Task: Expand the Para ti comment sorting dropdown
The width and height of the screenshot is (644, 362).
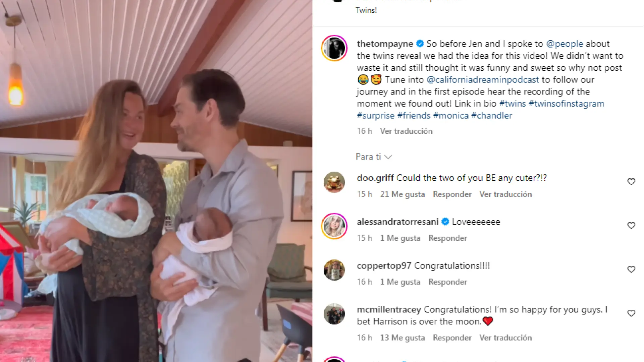Action: [374, 157]
